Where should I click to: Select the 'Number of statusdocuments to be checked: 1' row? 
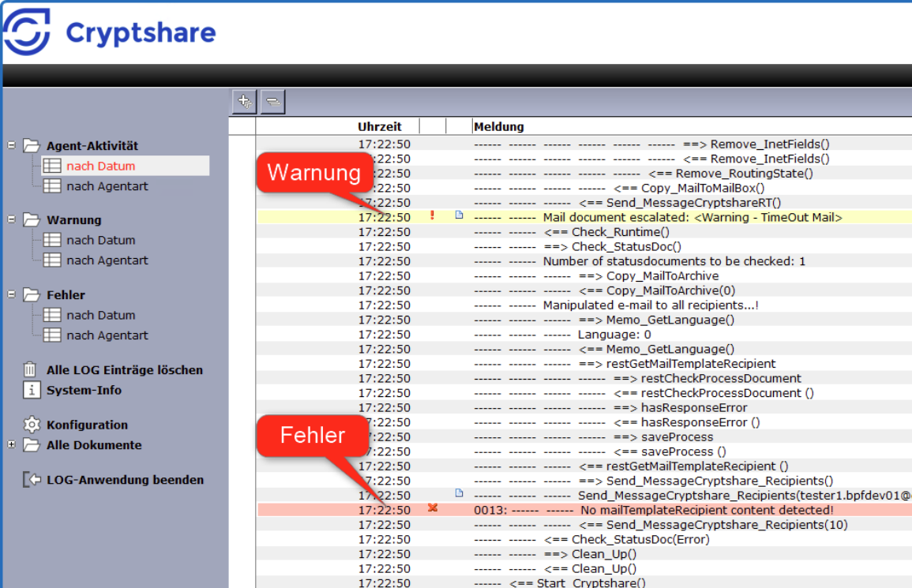[x=584, y=261]
